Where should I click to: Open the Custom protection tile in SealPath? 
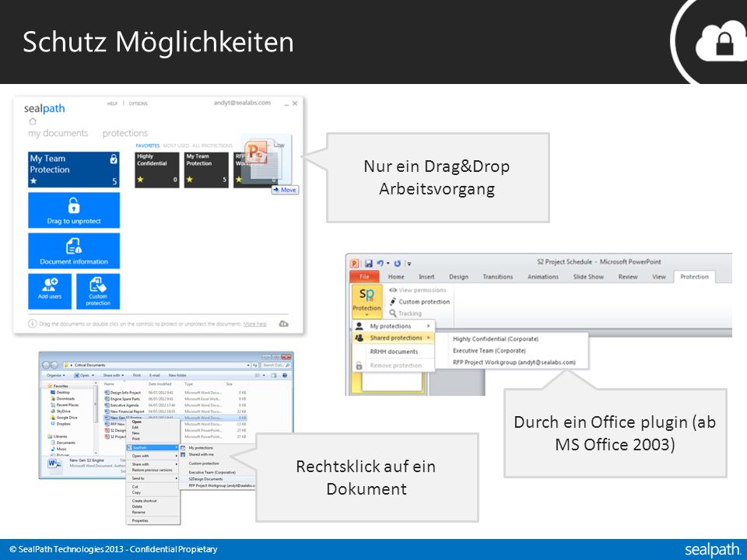point(98,292)
